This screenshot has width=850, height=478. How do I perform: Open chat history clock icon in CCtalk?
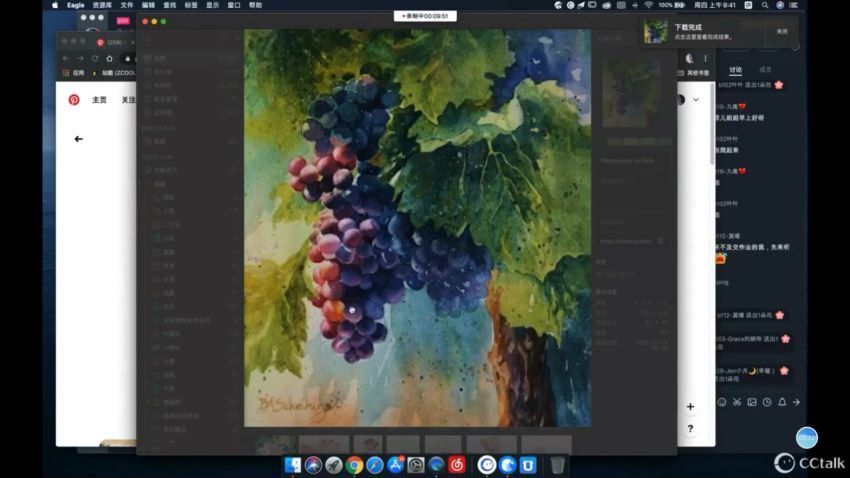767,402
